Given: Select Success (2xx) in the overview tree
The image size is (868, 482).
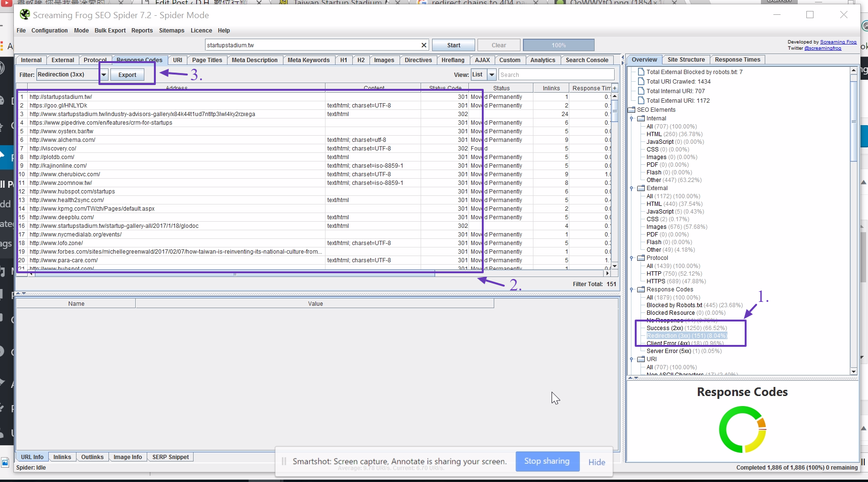Looking at the screenshot, I should (x=686, y=328).
